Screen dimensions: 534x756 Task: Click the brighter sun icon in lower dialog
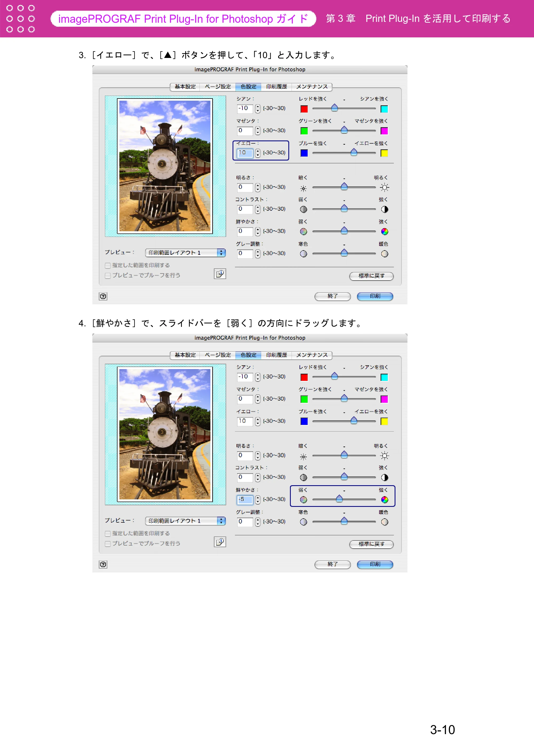(384, 456)
